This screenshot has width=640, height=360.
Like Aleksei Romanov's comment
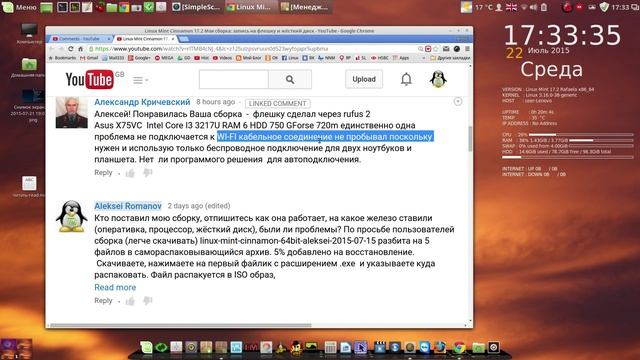(x=130, y=301)
